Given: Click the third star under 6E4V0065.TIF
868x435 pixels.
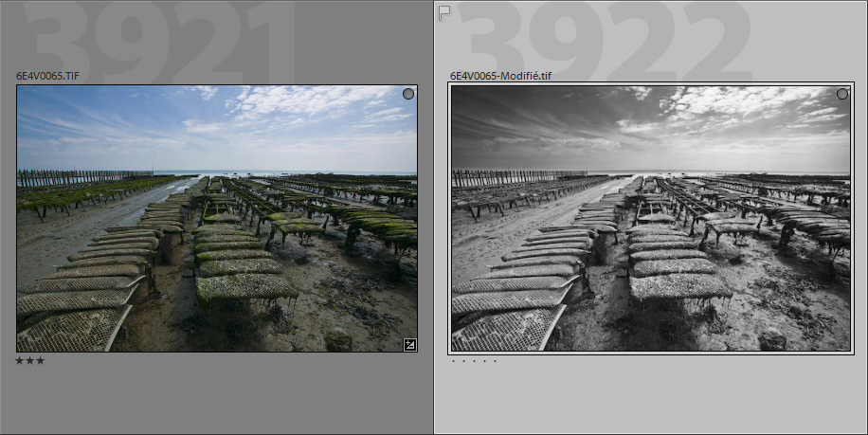Looking at the screenshot, I should pos(40,361).
